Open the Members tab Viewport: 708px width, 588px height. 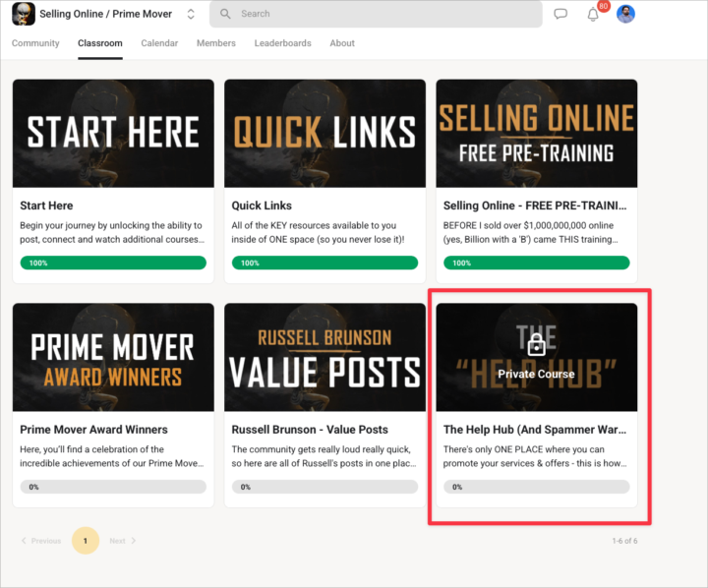coord(215,43)
